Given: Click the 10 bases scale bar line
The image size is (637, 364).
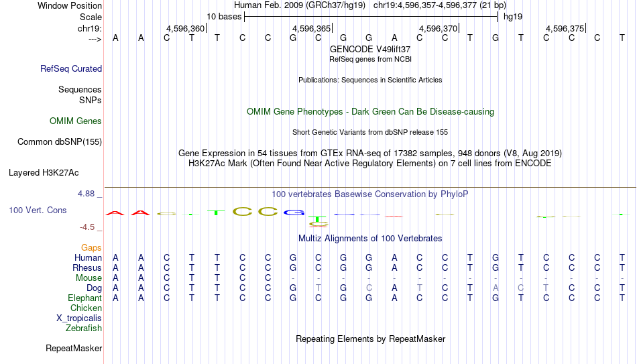Looking at the screenshot, I should tap(371, 17).
